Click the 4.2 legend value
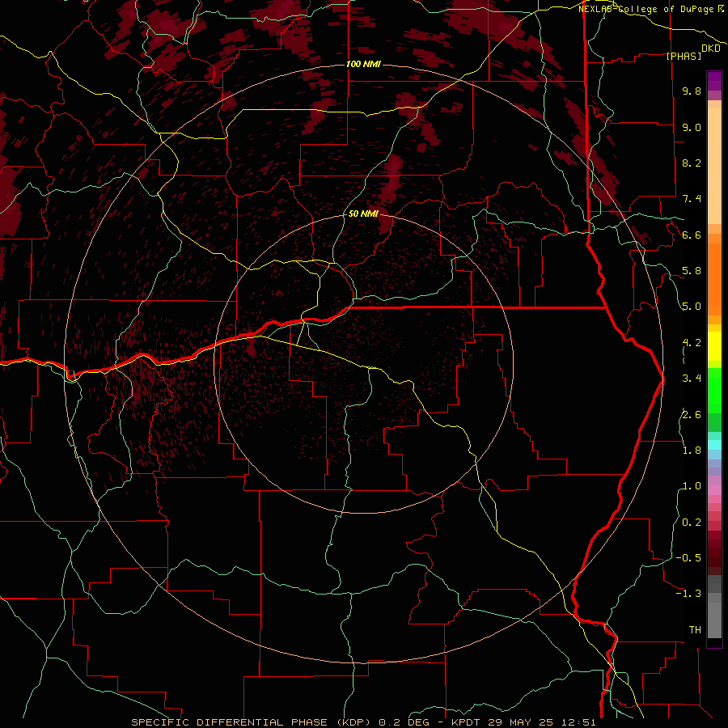This screenshot has height=728, width=728. [x=692, y=343]
